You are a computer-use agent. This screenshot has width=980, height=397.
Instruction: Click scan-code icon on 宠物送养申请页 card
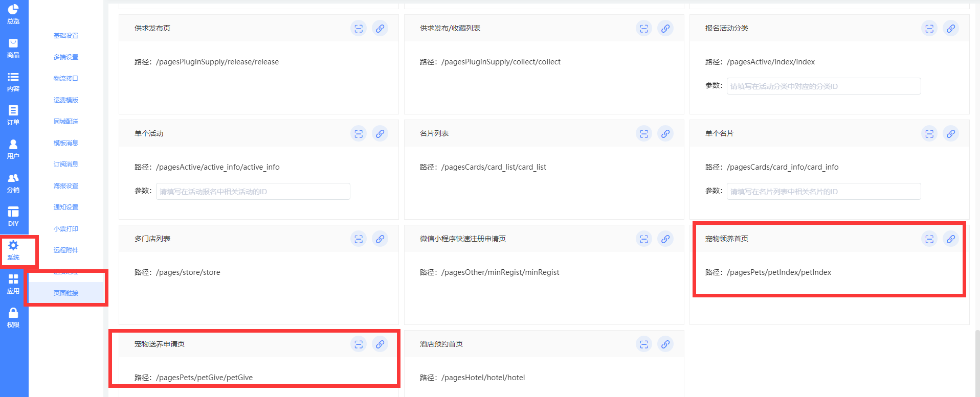[x=359, y=344]
